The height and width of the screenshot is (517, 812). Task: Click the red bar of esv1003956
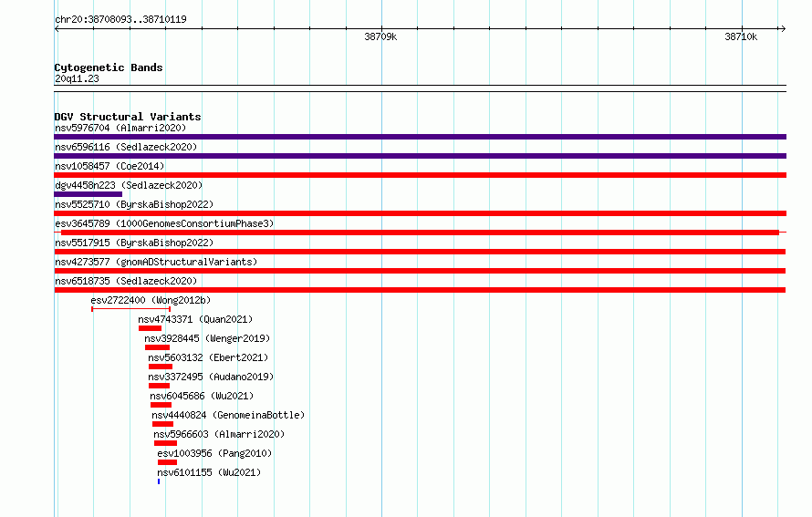(x=167, y=462)
